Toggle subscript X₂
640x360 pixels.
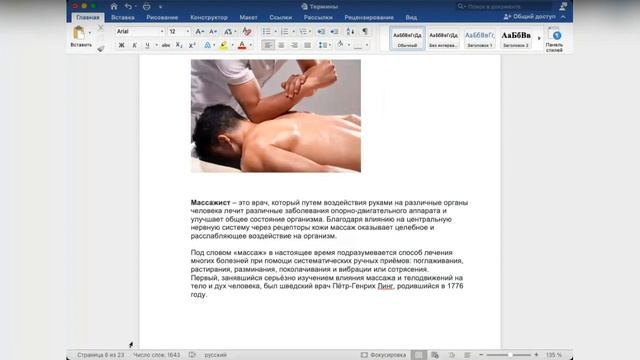(x=179, y=45)
